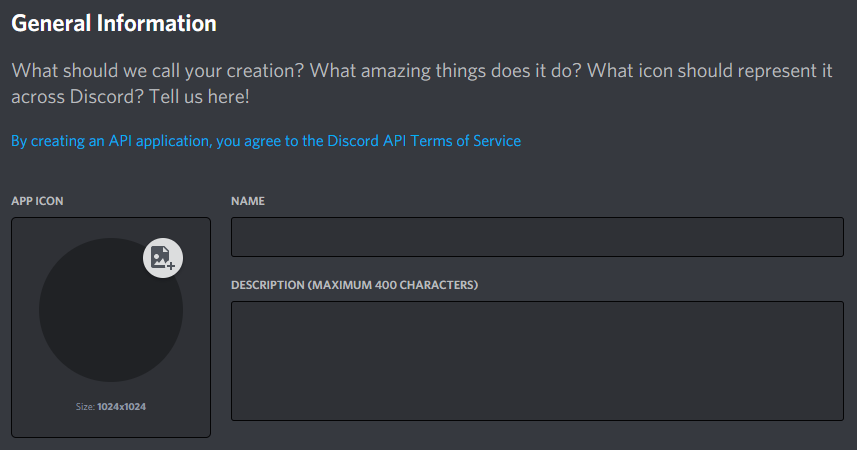The image size is (857, 450).
Task: Focus the NAME input field
Action: [x=537, y=237]
